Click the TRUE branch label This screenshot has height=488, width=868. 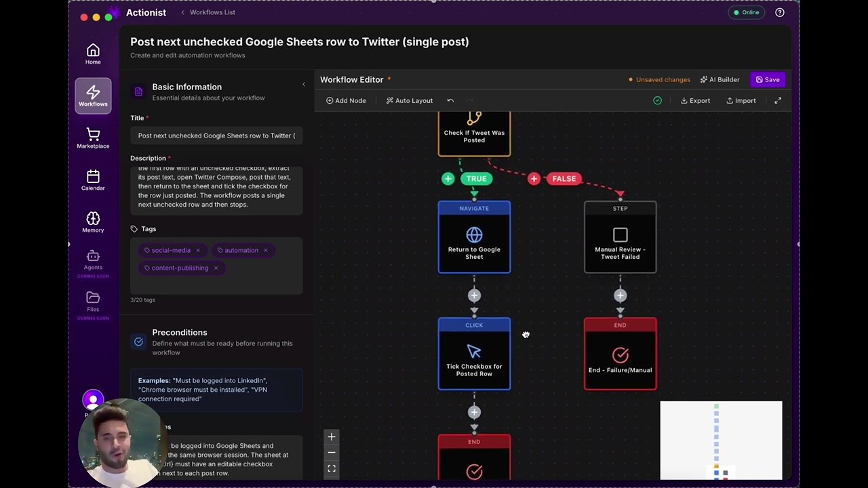(x=476, y=179)
